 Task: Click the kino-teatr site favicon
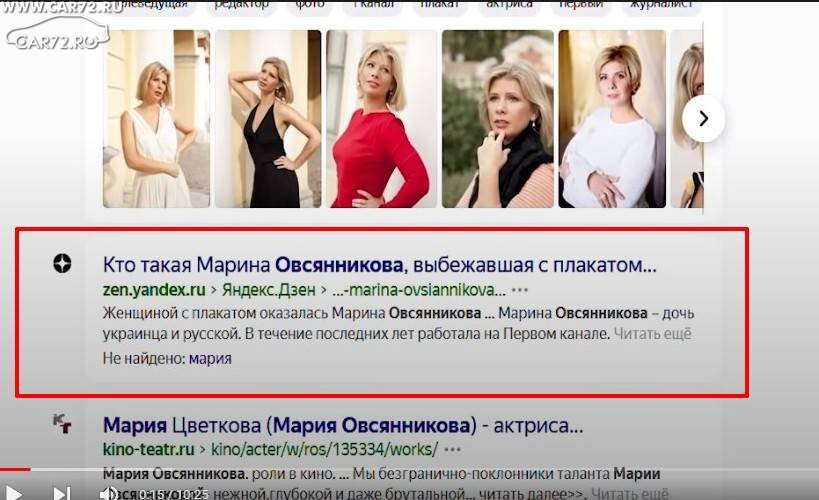(62, 424)
